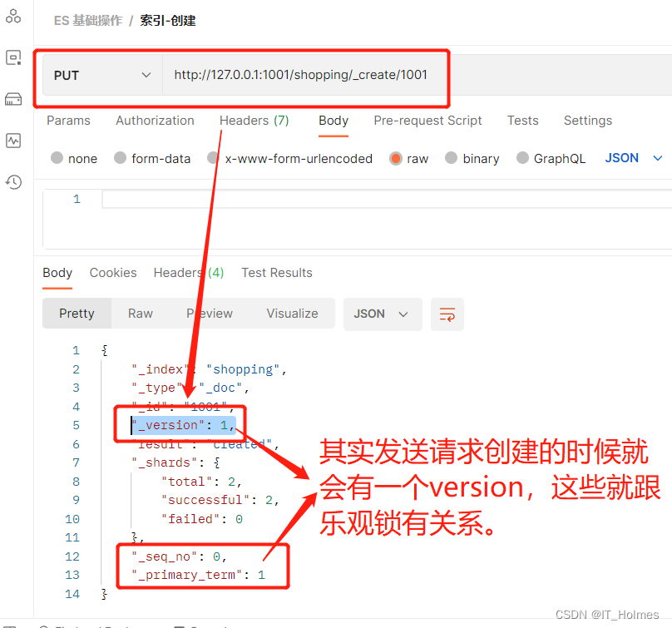The width and height of the screenshot is (672, 628).
Task: Click the "successful": 2 response line
Action: pos(220,500)
